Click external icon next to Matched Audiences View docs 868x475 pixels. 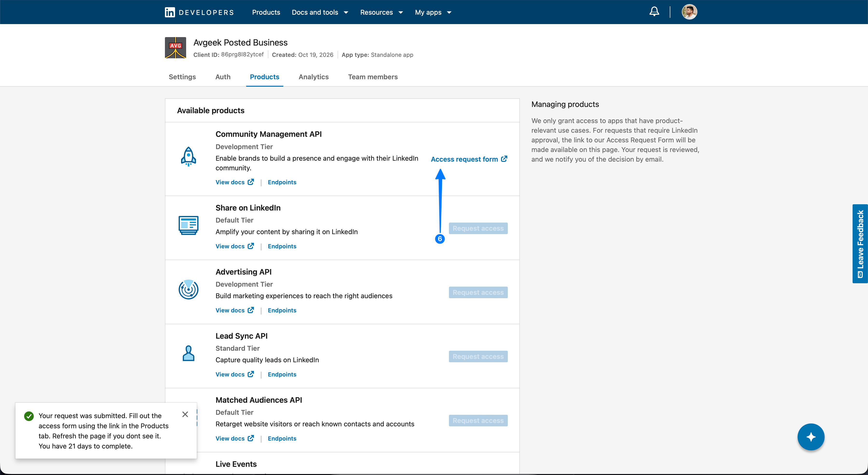(251, 438)
